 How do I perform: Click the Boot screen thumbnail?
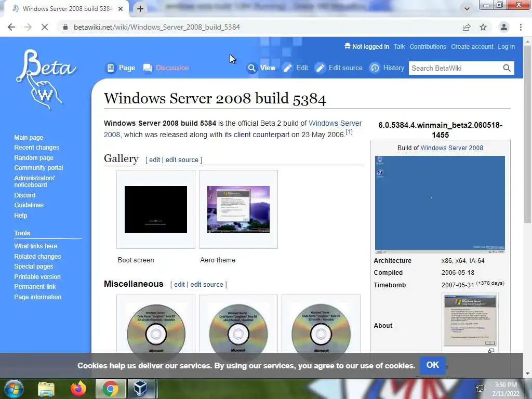[x=156, y=209]
